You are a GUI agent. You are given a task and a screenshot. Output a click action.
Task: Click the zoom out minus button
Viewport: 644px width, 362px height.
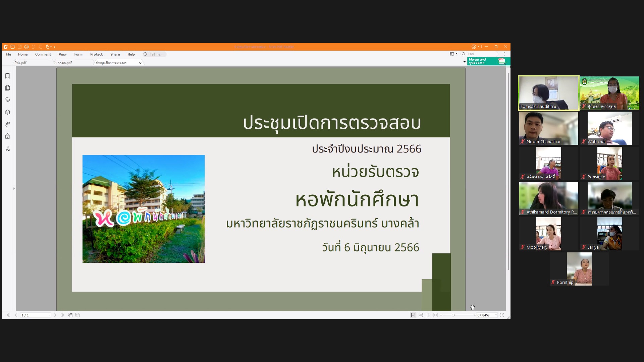click(441, 315)
